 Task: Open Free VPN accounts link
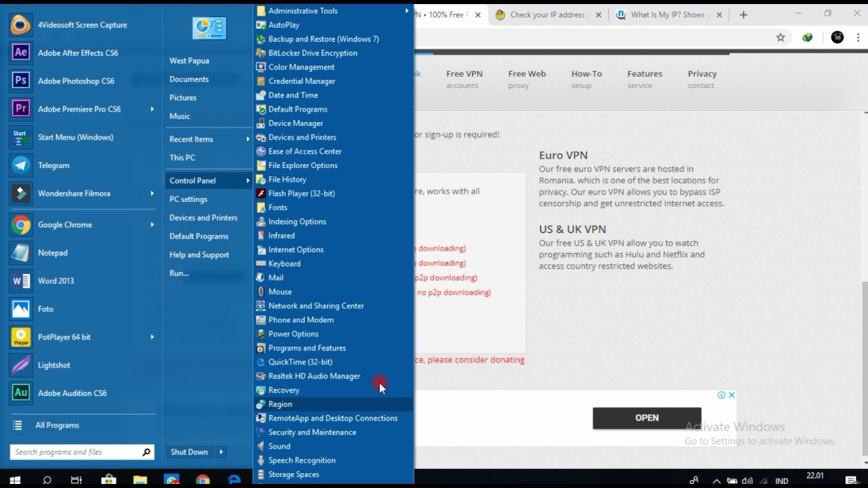tap(465, 79)
